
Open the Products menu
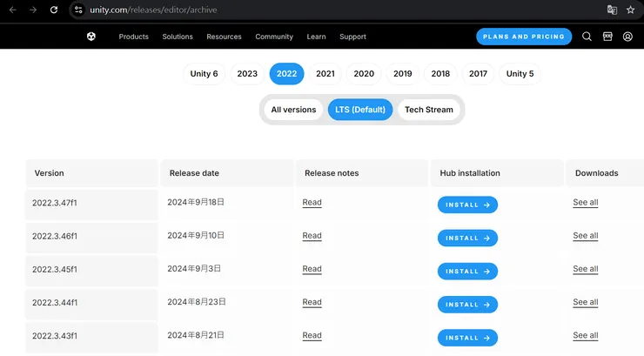click(133, 37)
